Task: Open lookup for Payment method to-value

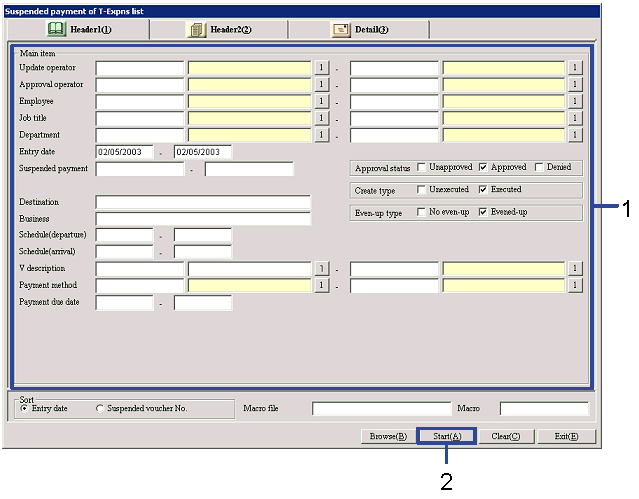Action: [x=575, y=285]
